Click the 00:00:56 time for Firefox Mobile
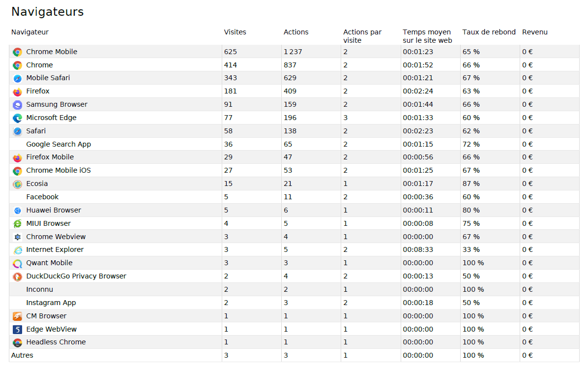Viewport: 588px width, 370px height. [418, 157]
